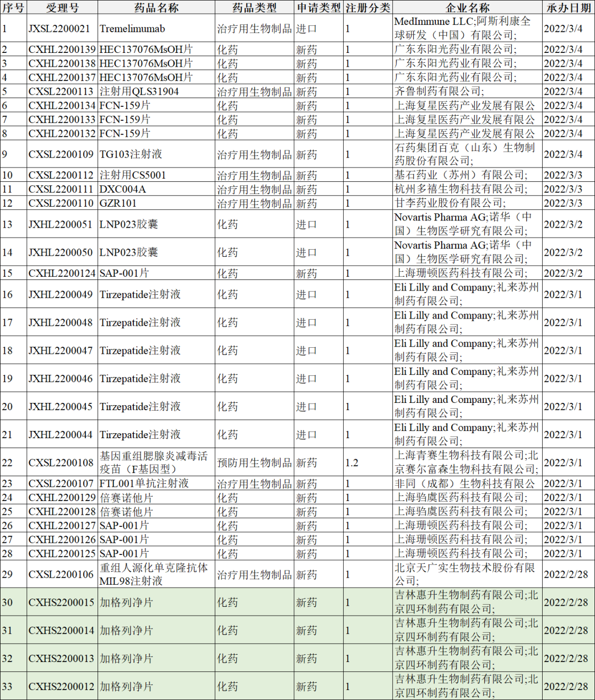This screenshot has height=700, width=595.
Task: Select cell JXHL2200050
Action: pyautogui.click(x=62, y=252)
